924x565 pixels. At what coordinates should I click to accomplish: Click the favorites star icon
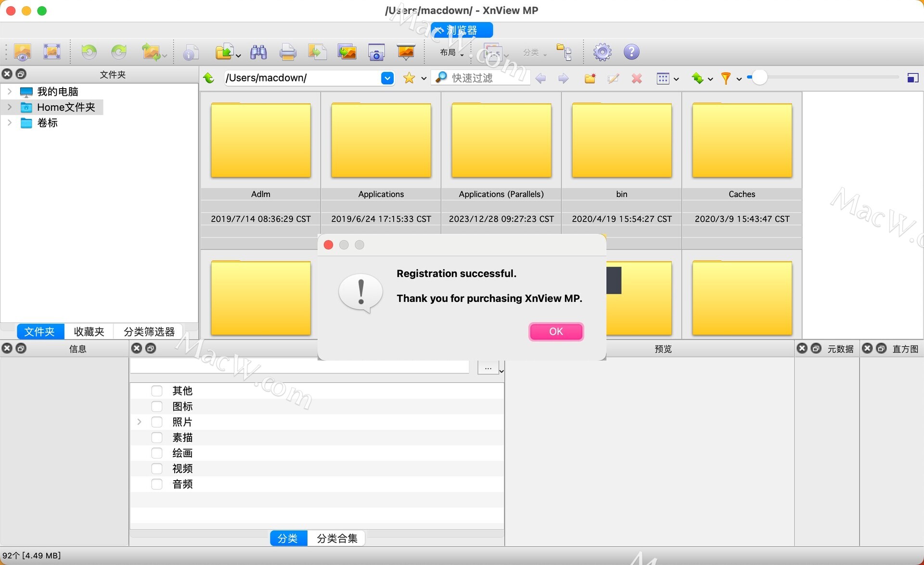coord(409,78)
